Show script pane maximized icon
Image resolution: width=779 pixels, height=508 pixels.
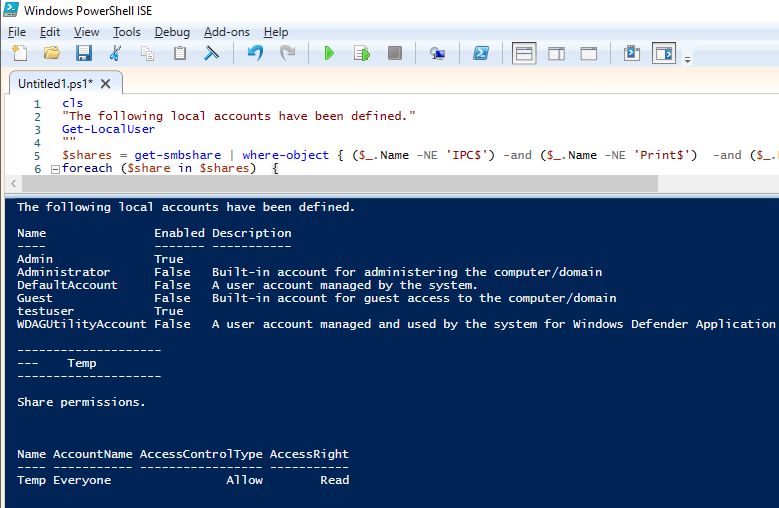click(x=589, y=54)
